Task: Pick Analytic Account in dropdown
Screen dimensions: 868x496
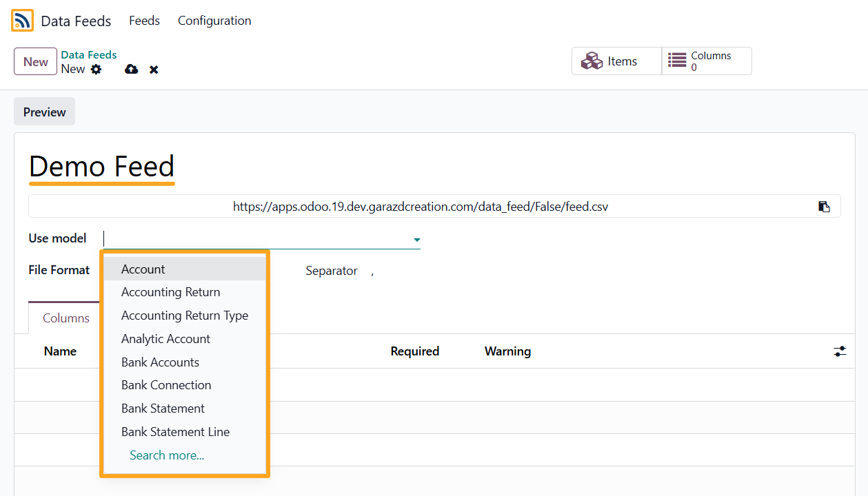Action: pyautogui.click(x=165, y=339)
